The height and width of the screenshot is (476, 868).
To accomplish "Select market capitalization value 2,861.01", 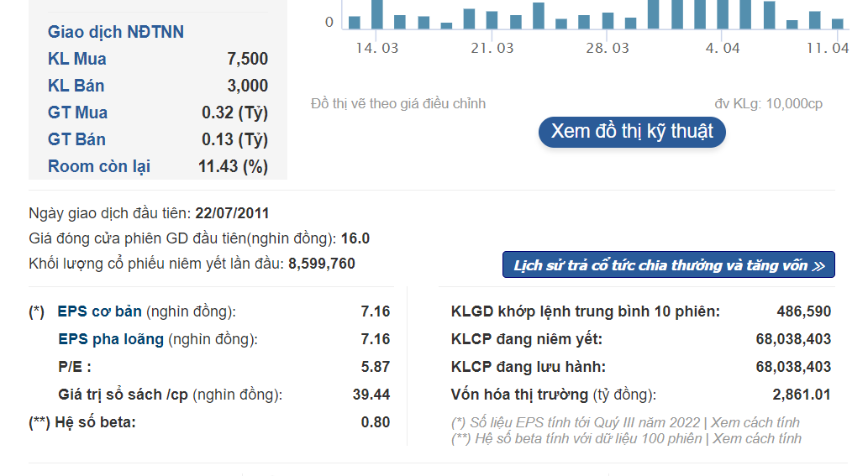I will (x=802, y=395).
